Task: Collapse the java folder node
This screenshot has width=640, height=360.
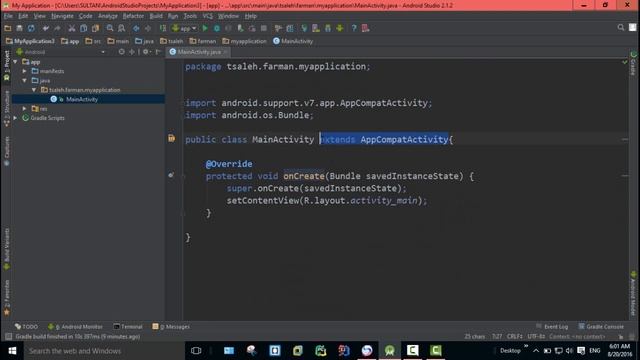Action: [24, 80]
